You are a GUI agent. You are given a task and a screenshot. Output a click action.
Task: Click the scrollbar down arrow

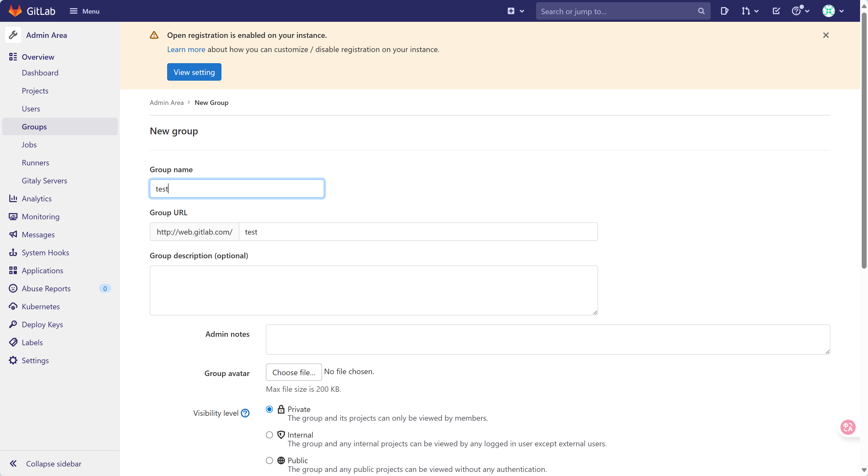pos(864,470)
